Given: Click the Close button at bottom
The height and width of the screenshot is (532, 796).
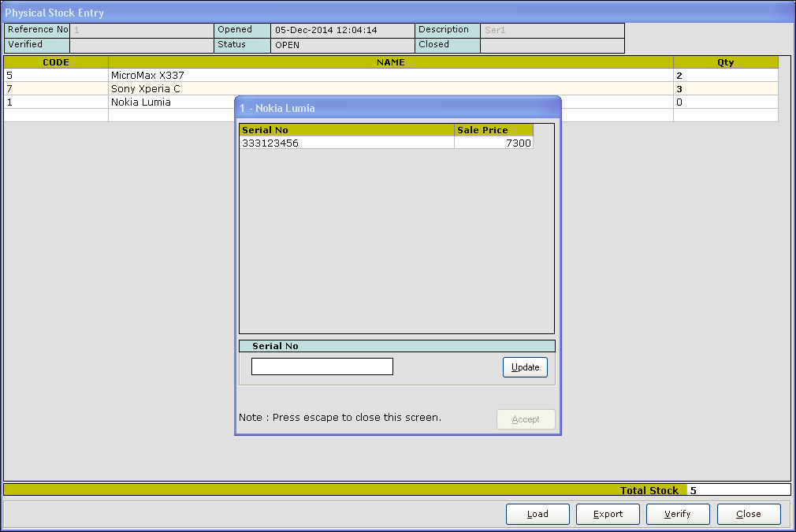Looking at the screenshot, I should pyautogui.click(x=749, y=514).
